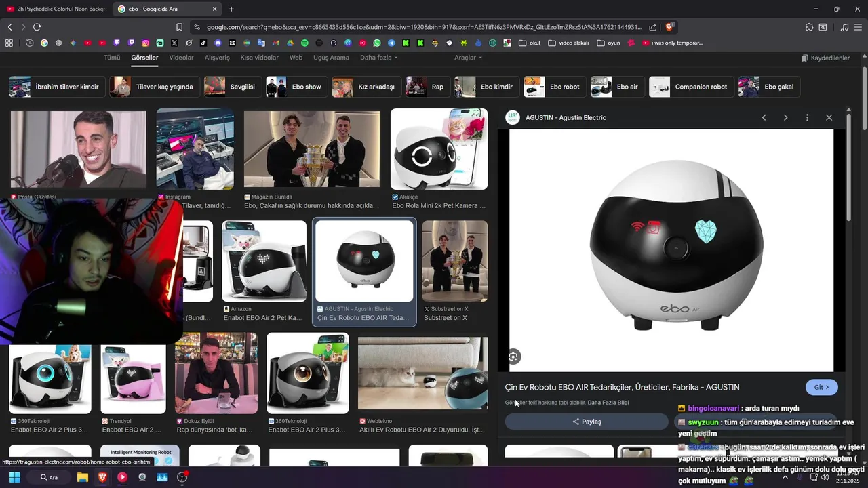Image resolution: width=868 pixels, height=488 pixels.
Task: Expand the 'Araçlar' tools dropdown
Action: (468, 58)
